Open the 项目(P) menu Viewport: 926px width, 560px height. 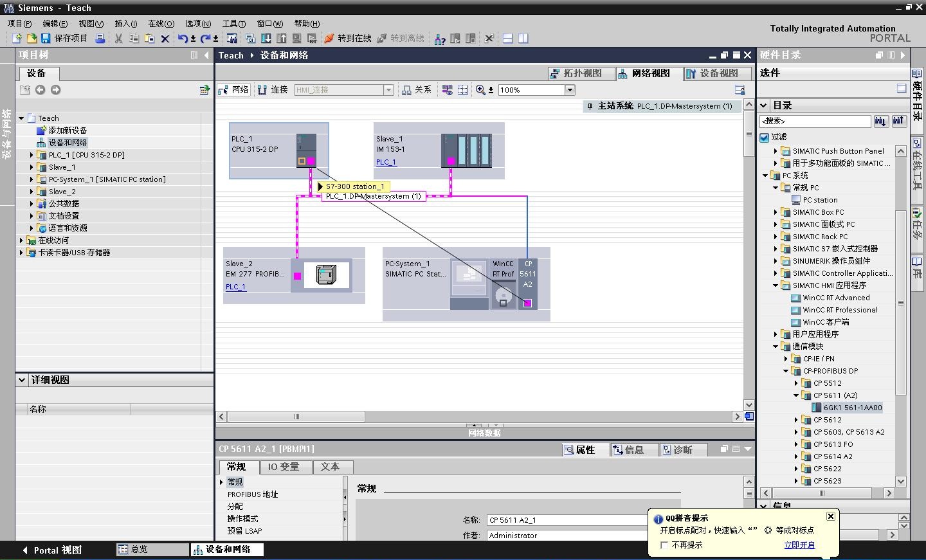(19, 24)
